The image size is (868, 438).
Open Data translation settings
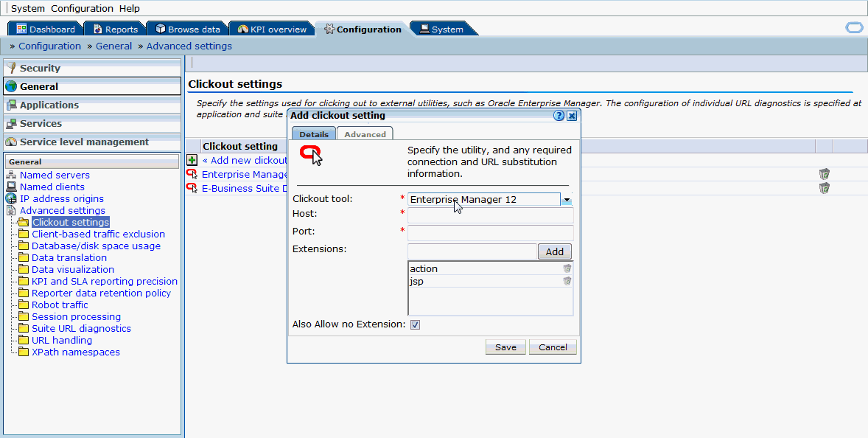69,257
